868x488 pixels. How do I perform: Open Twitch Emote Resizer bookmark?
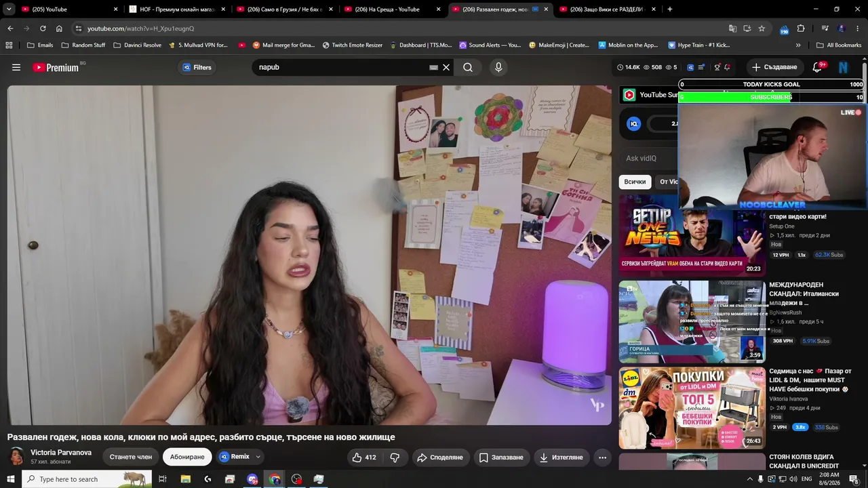point(353,45)
